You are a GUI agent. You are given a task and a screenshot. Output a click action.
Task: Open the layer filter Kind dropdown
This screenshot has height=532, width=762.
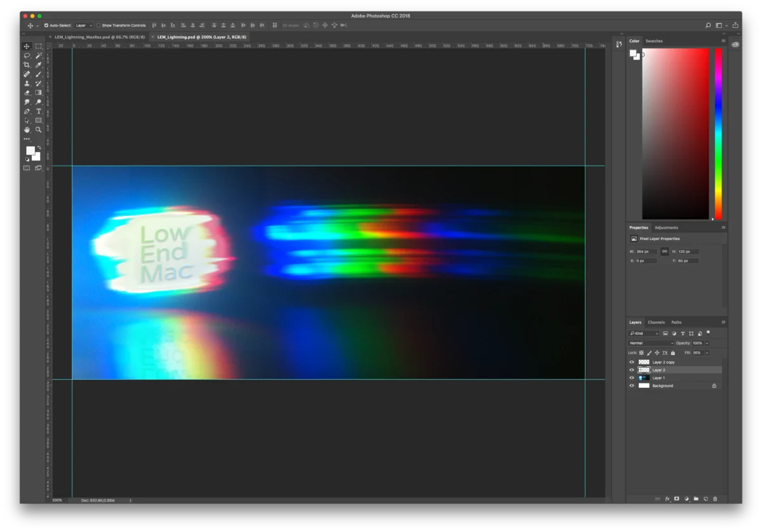[x=644, y=333]
